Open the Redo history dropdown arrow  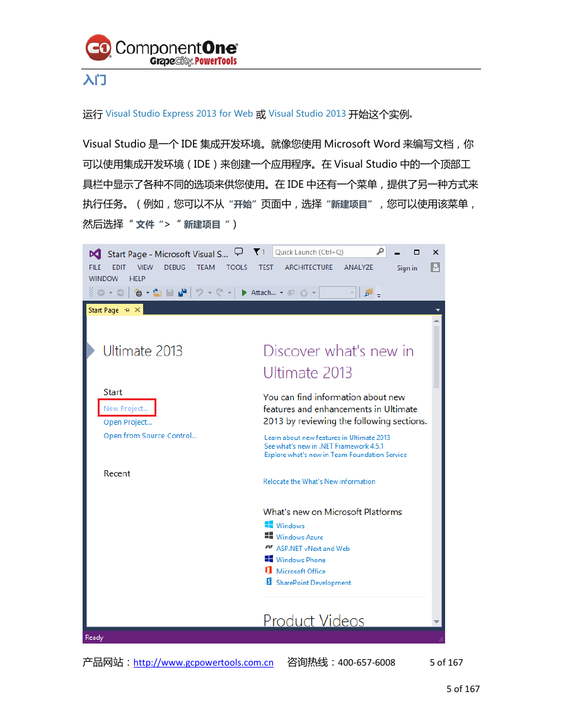coord(229,293)
